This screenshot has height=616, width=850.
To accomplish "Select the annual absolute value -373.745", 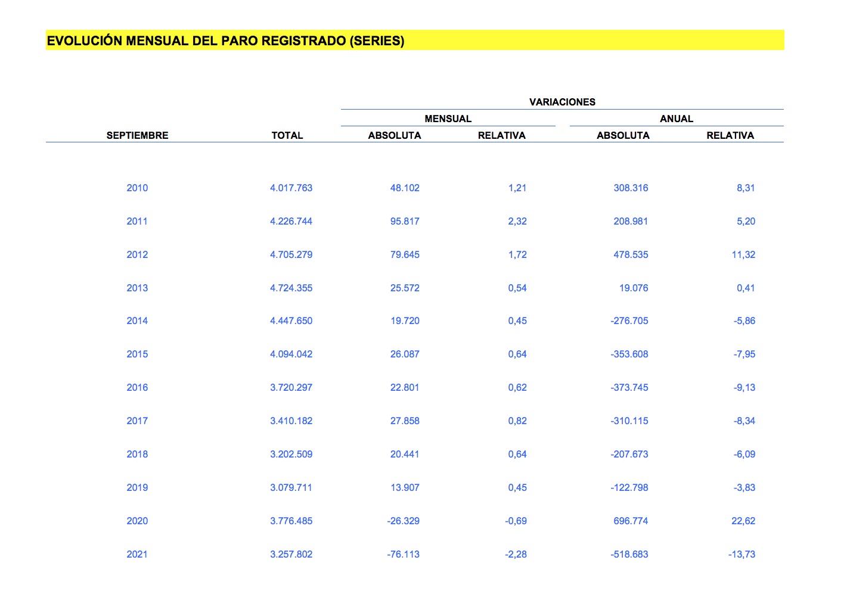I will pyautogui.click(x=629, y=387).
